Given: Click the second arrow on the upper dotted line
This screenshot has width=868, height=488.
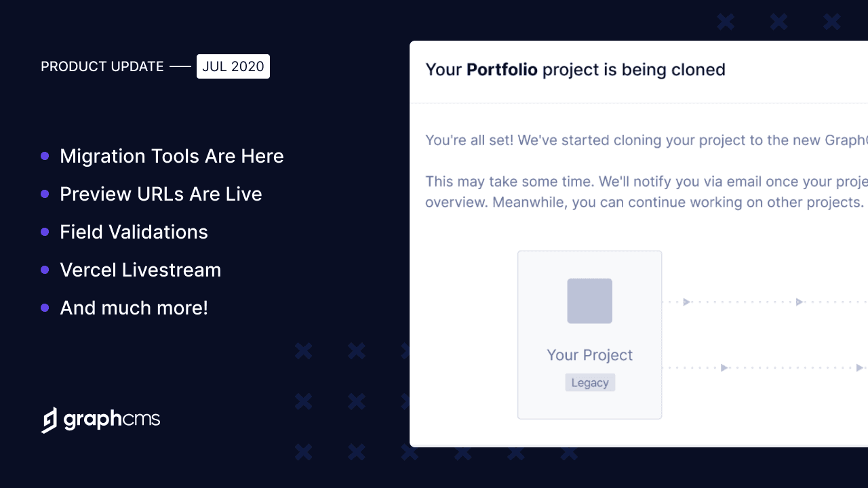Looking at the screenshot, I should tap(800, 302).
